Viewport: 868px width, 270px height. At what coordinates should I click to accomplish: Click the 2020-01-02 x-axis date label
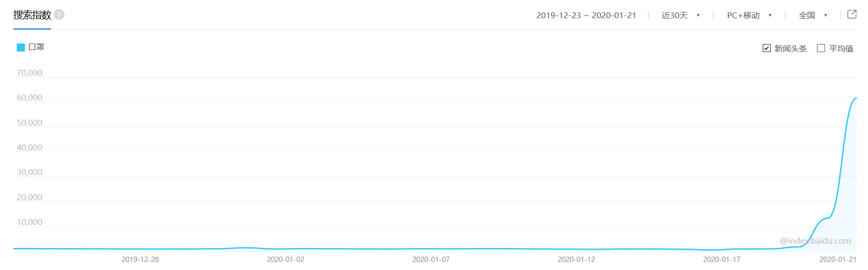click(285, 259)
